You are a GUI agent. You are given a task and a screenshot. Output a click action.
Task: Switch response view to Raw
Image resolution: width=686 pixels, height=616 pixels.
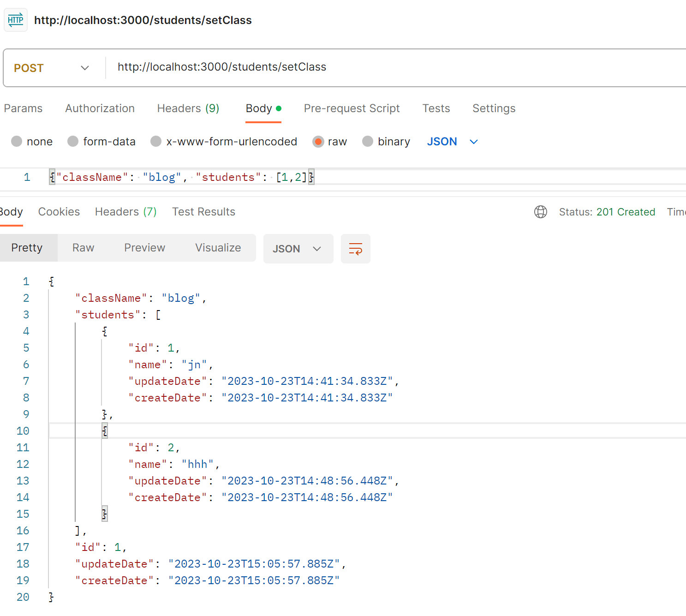point(83,248)
